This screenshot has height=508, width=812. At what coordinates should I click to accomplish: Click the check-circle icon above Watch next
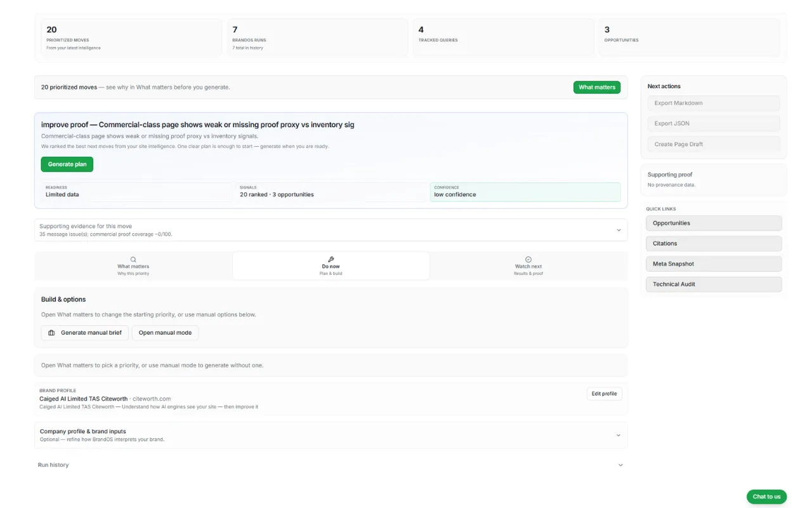point(528,259)
